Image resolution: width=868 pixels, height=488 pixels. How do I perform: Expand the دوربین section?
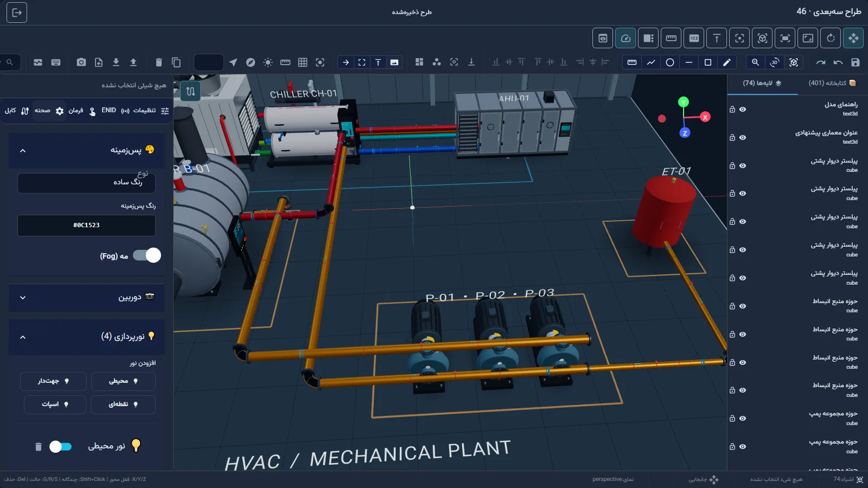coord(87,297)
